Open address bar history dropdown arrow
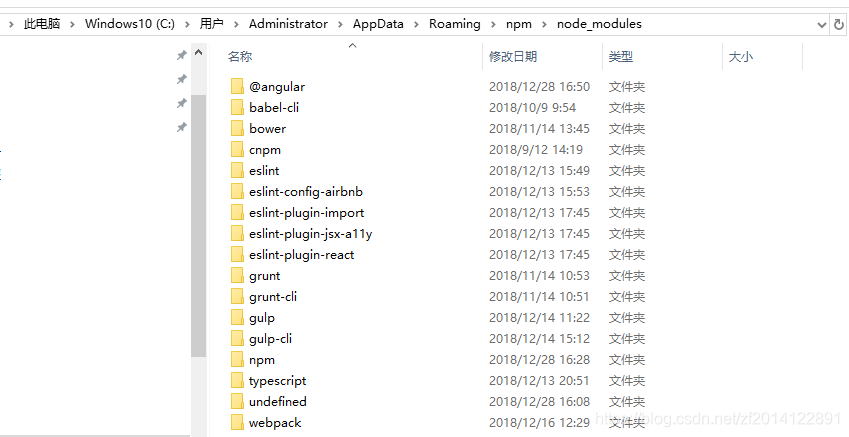 pos(821,24)
